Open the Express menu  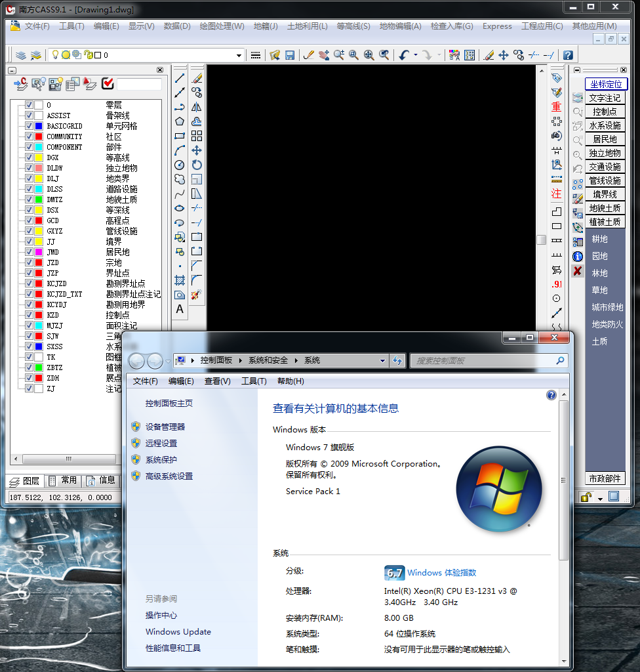pos(497,26)
